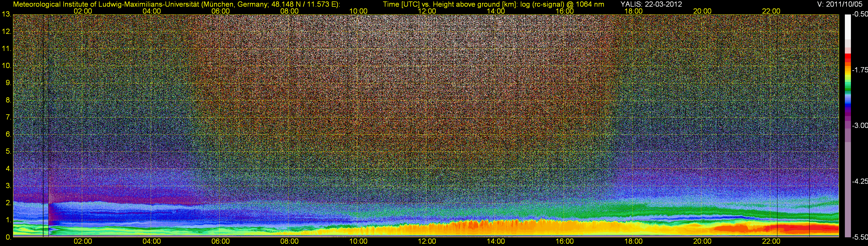The height and width of the screenshot is (246, 868).
Task: Click the 22:00 label on the bottom time axis
Action: click(x=771, y=241)
